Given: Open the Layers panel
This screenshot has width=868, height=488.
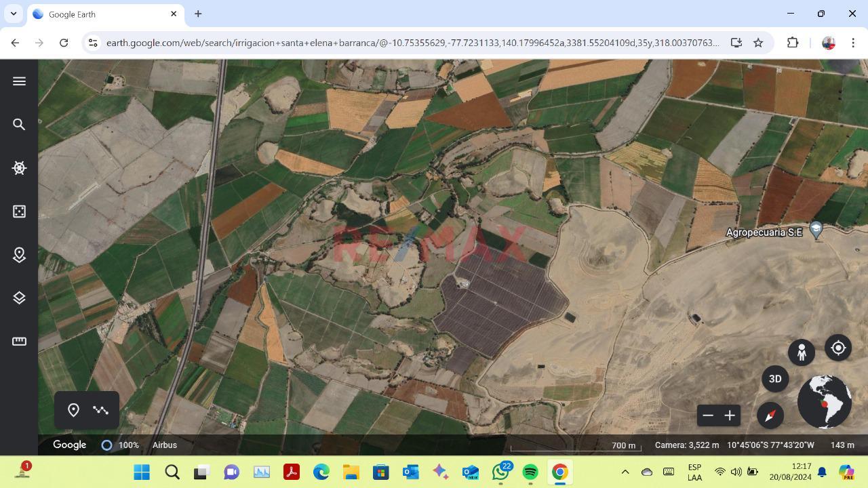Looking at the screenshot, I should pos(18,298).
